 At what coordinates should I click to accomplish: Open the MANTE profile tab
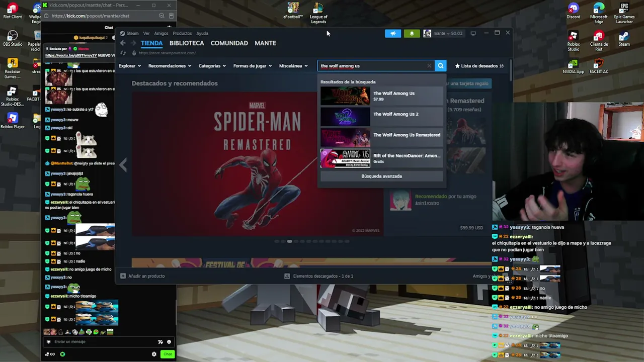pos(265,43)
